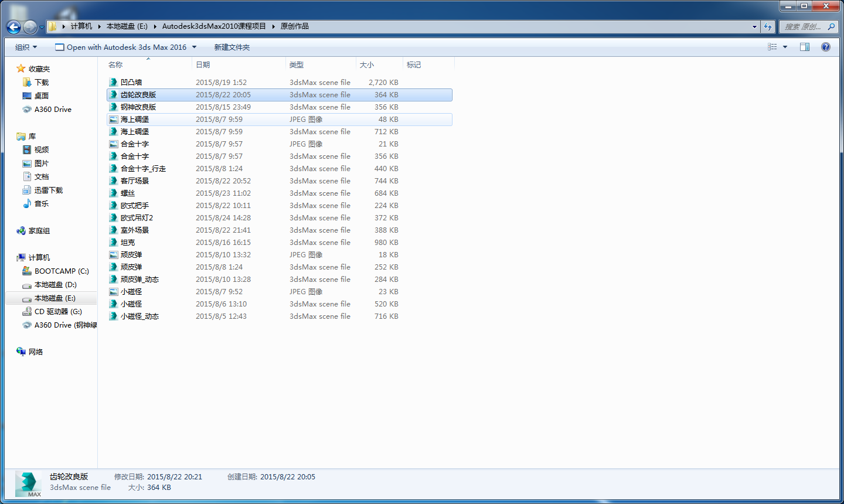The width and height of the screenshot is (844, 504).
Task: Open the recent locations dropdown arrow
Action: click(42, 27)
